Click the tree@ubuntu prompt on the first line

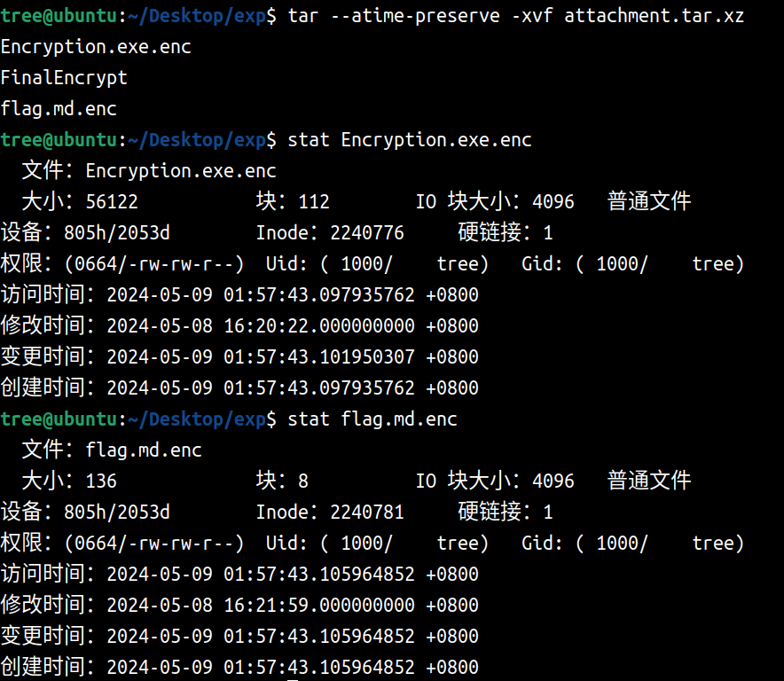click(x=59, y=16)
